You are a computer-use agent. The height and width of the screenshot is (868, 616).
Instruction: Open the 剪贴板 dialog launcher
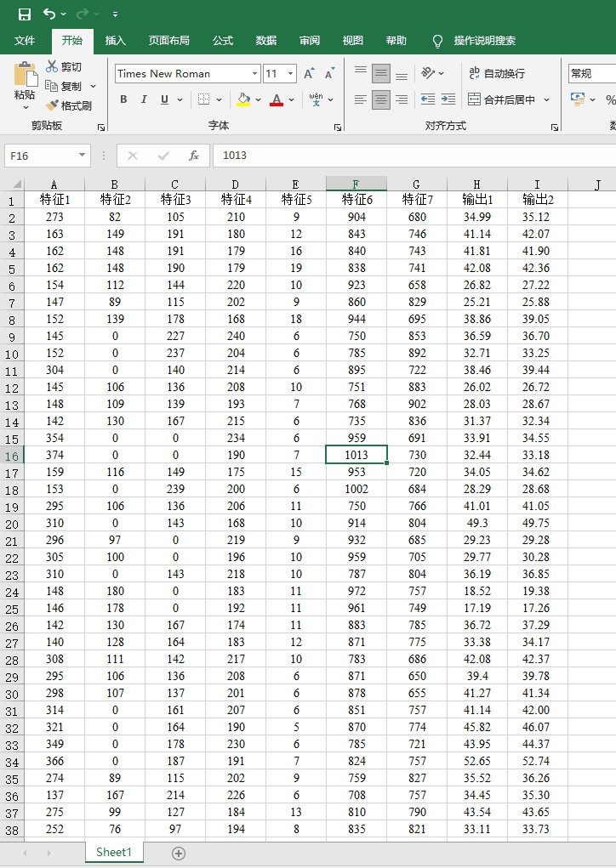tap(100, 128)
